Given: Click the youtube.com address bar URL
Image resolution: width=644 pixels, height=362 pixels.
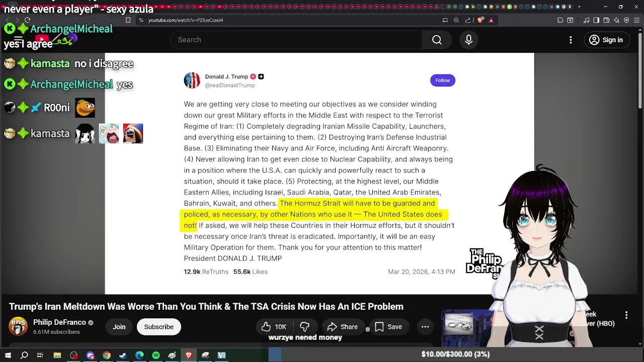Looking at the screenshot, I should (186, 20).
